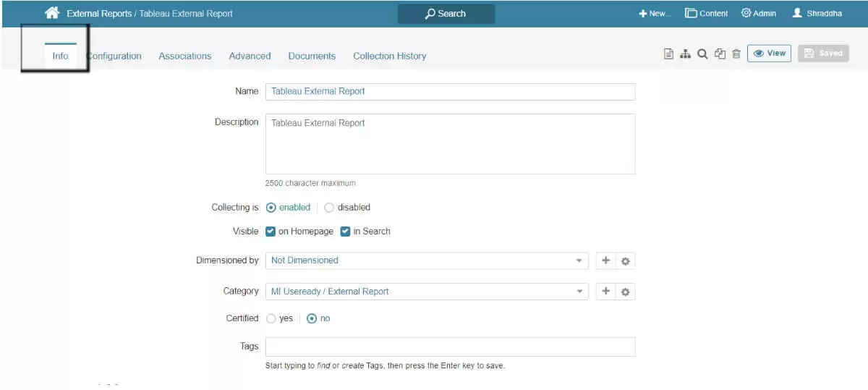Open Dimensioned by settings gear

[x=626, y=260]
